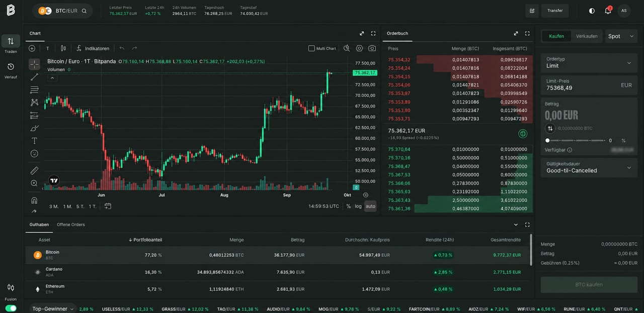Select the ruler measure tool
Screen dimensions: 644x313
click(x=34, y=170)
